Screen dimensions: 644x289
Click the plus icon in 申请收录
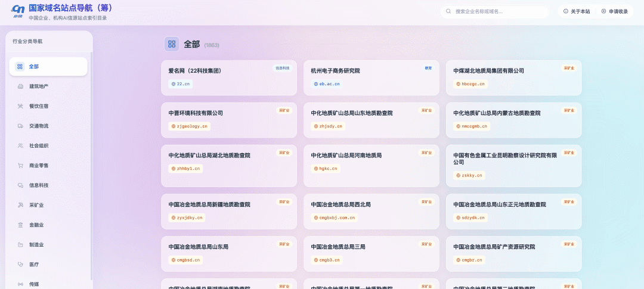603,11
